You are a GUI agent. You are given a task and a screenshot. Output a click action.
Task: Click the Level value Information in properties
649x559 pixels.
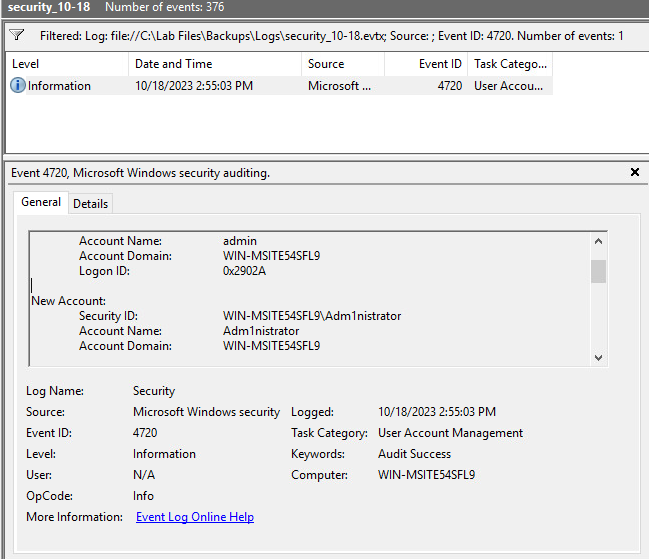pos(164,454)
